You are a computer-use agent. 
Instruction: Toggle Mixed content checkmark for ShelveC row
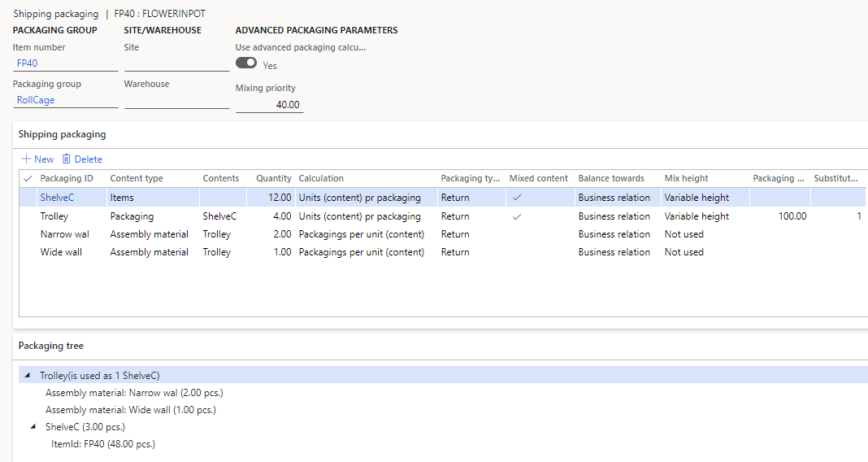click(x=516, y=198)
